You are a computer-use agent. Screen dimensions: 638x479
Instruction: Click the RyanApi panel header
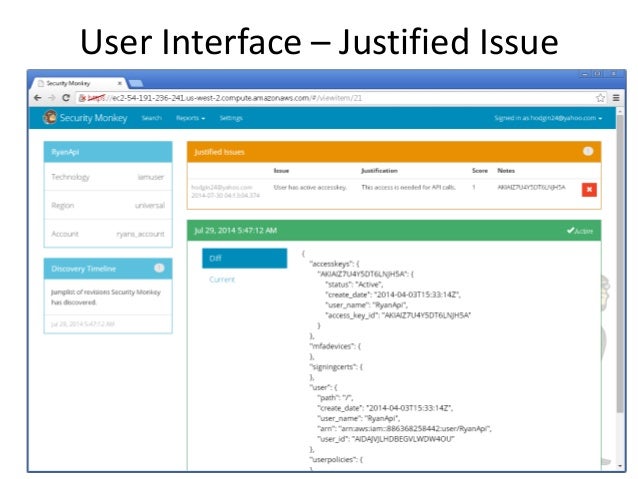click(108, 152)
